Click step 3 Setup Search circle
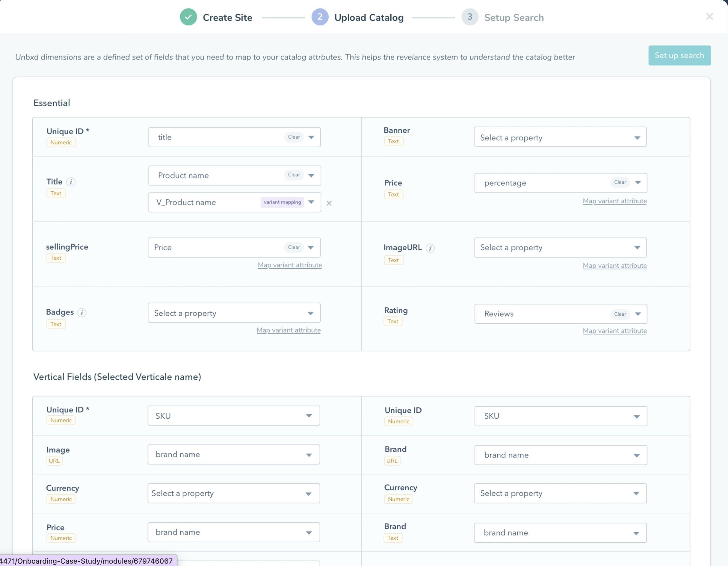The height and width of the screenshot is (566, 728). tap(469, 17)
